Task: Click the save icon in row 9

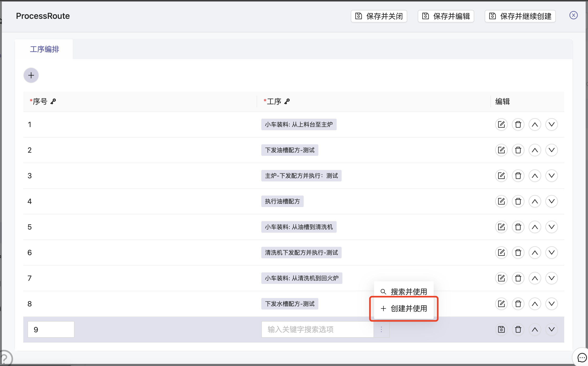Action: click(501, 329)
